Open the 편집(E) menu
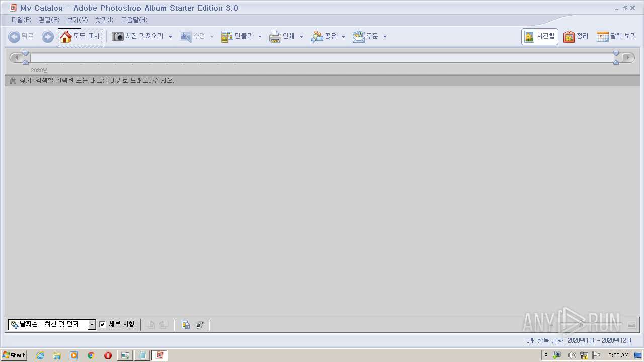This screenshot has height=362, width=644. click(x=49, y=20)
